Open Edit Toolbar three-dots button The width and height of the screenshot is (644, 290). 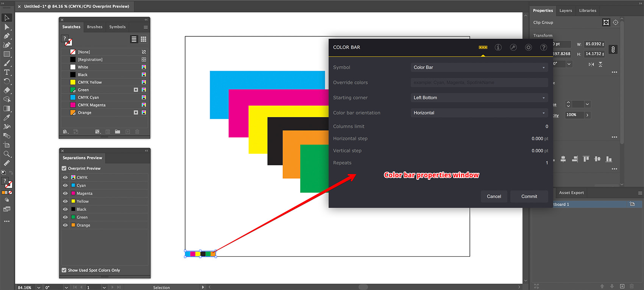pos(7,221)
